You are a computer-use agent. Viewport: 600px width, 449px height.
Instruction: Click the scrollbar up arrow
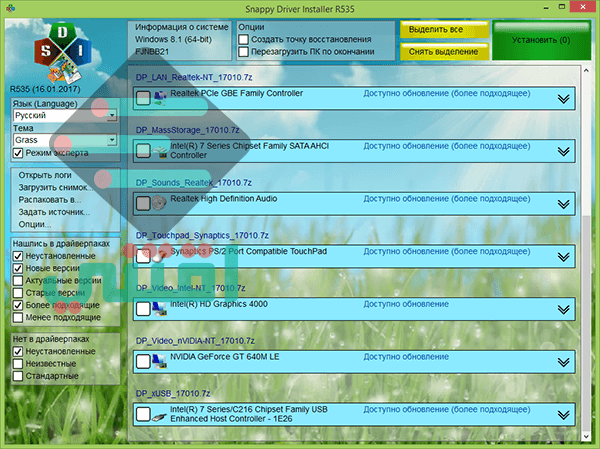tap(586, 70)
